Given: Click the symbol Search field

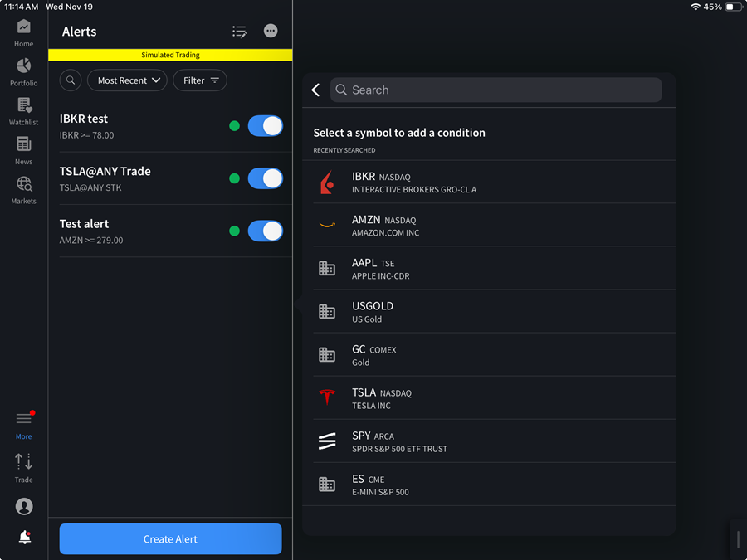Looking at the screenshot, I should (496, 90).
